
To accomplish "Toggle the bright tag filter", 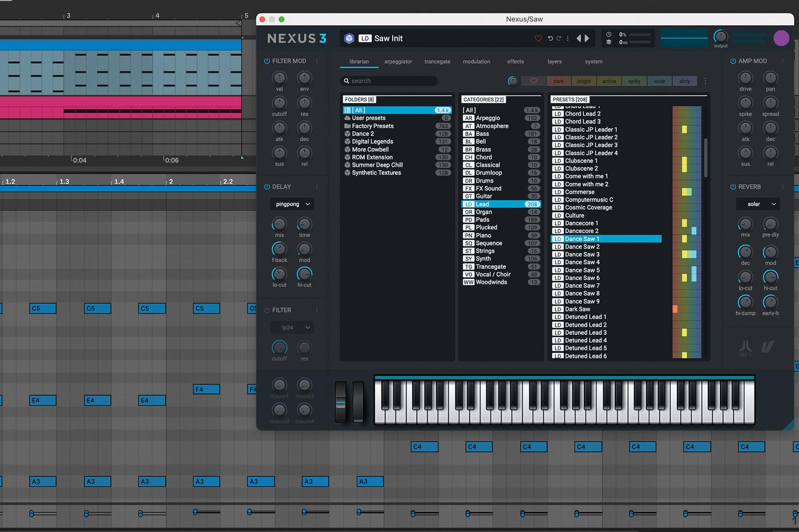I will click(x=584, y=81).
